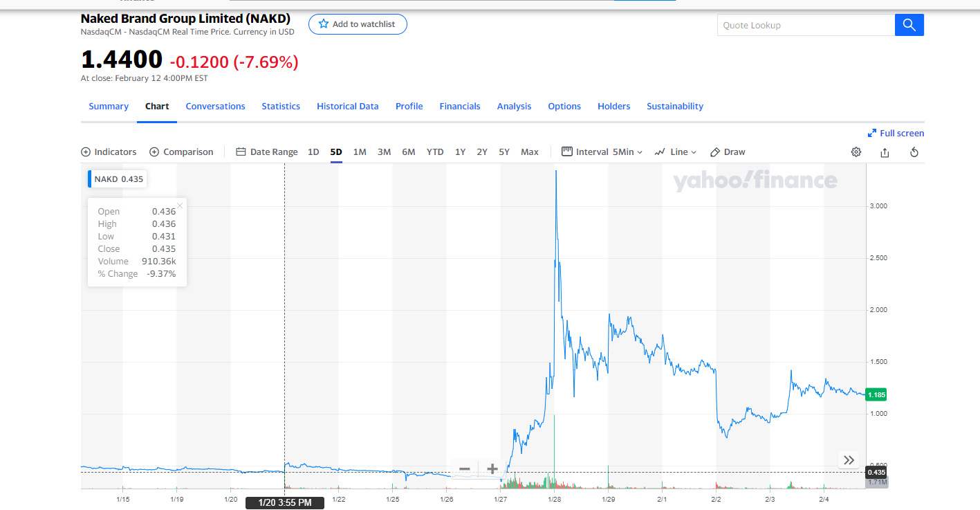Click the 1.185 current price tag
This screenshot has height=510, width=980.
coord(876,394)
